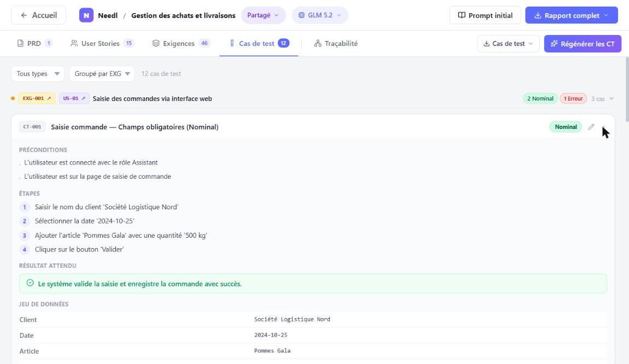Switch to the User Stories tab
Image resolution: width=629 pixels, height=364 pixels.
pos(102,43)
